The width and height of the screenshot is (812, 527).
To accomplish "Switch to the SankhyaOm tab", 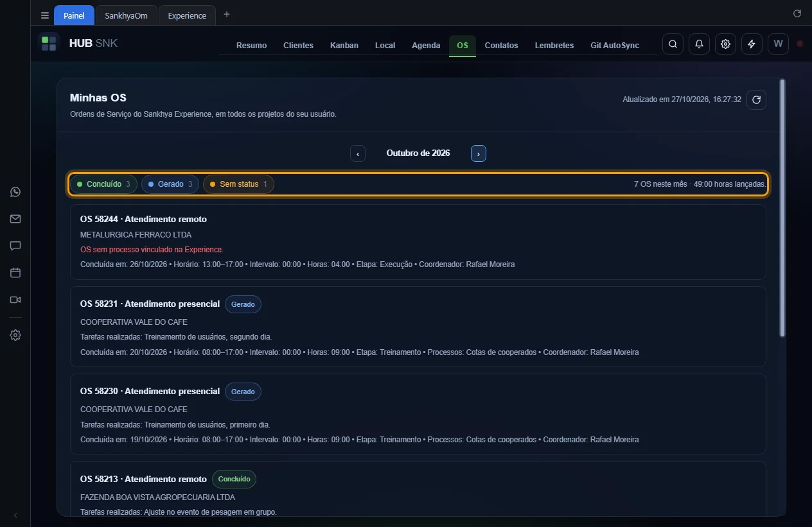I will (x=127, y=15).
